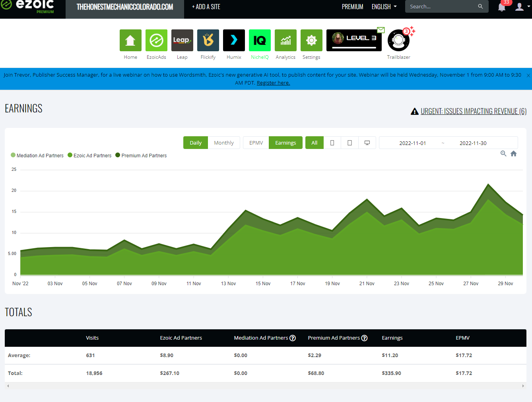Screen dimensions: 532x402
Task: Open the Flickify icon
Action: click(208, 40)
